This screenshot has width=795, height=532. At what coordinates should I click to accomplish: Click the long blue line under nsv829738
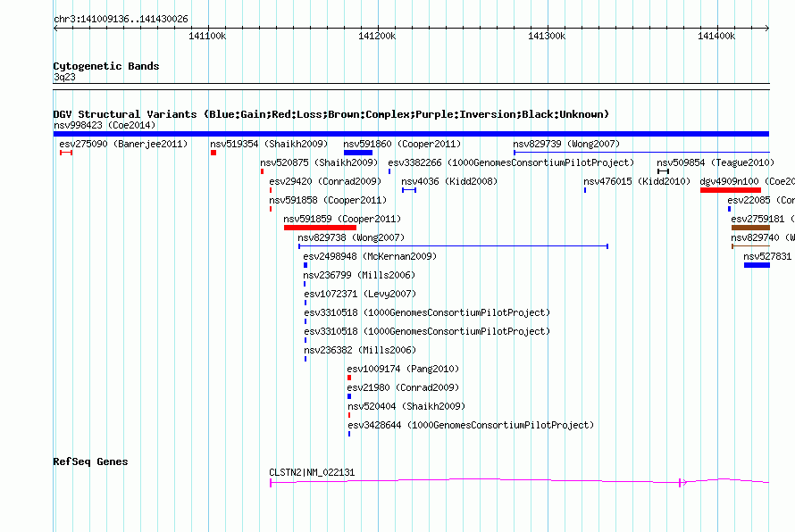(453, 246)
